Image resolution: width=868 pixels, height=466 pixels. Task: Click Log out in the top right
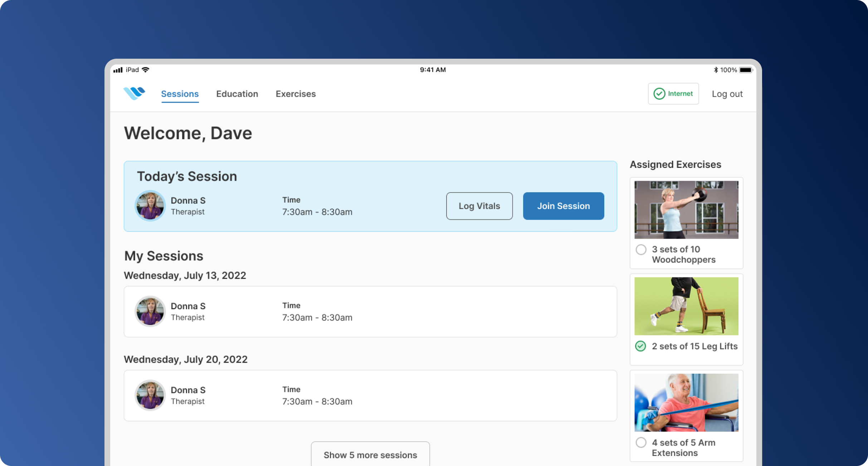(x=727, y=94)
